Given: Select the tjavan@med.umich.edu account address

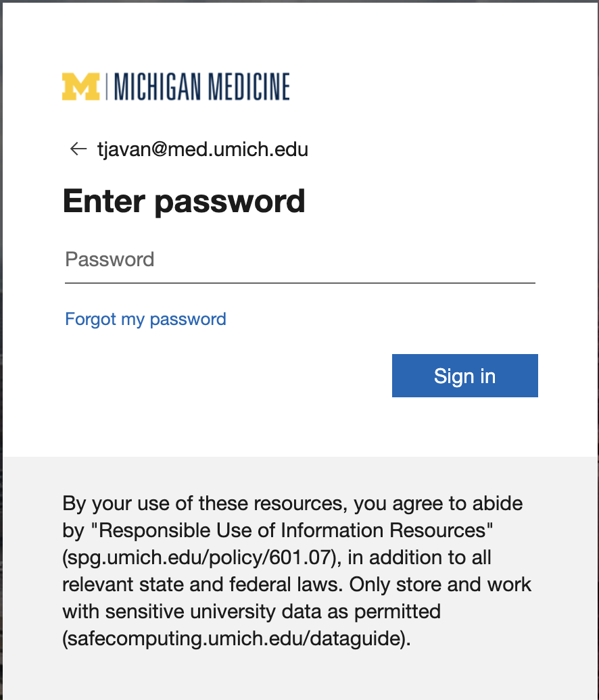Looking at the screenshot, I should tap(202, 149).
